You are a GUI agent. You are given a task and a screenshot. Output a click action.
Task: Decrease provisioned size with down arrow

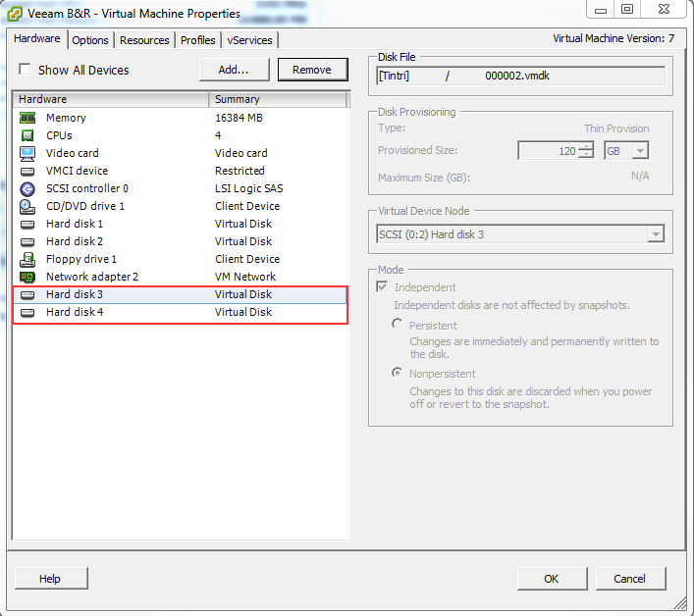point(586,154)
